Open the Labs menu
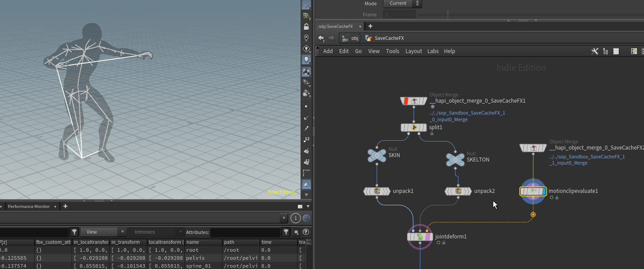 tap(433, 51)
